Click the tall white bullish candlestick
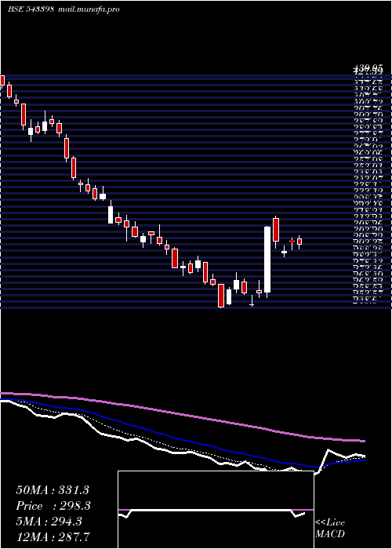 [267, 260]
